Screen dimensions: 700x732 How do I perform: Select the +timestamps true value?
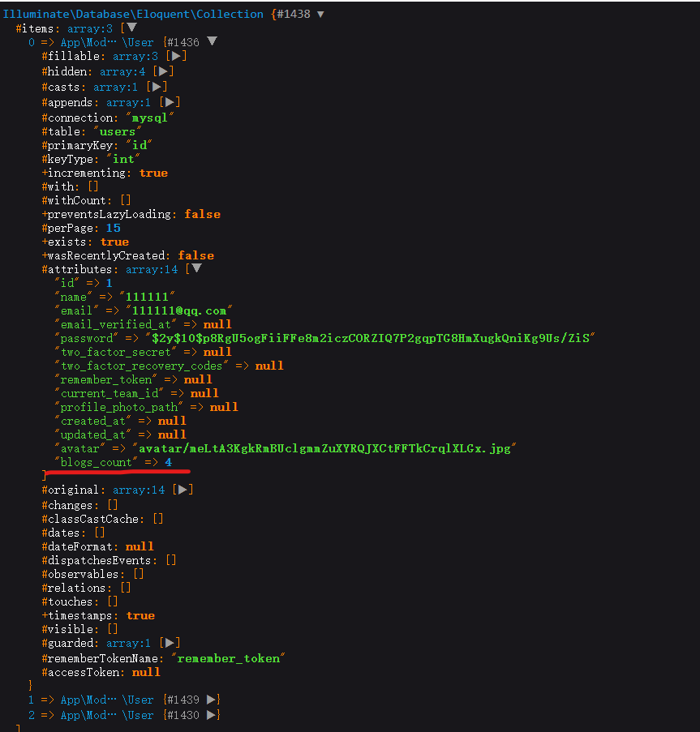[140, 615]
